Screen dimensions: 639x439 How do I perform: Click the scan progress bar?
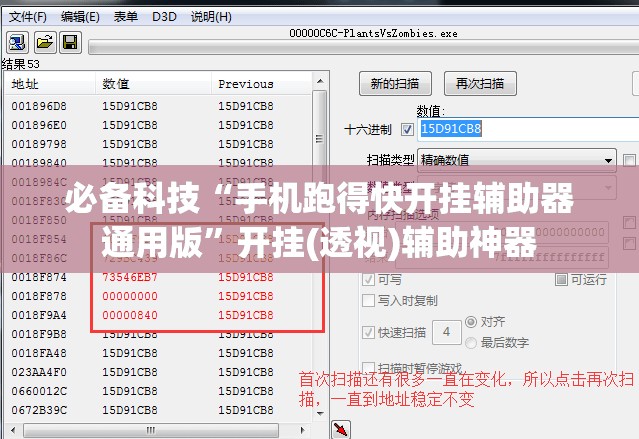pos(364,47)
